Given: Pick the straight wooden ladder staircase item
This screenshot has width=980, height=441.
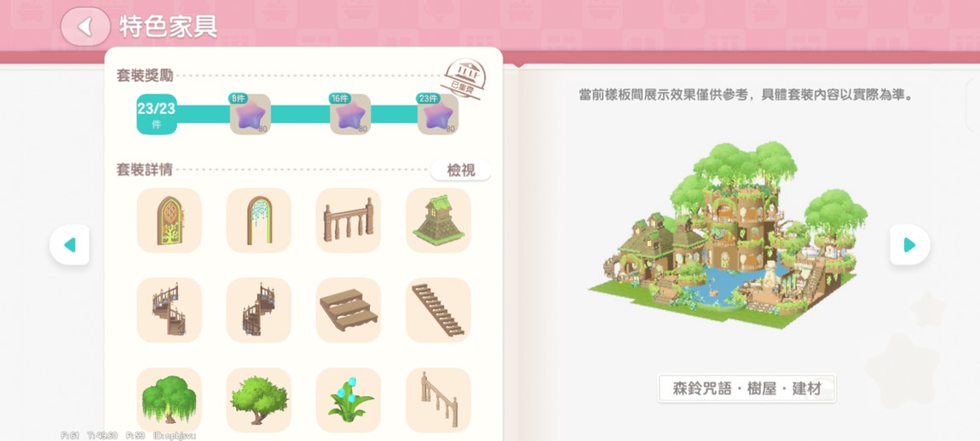Looking at the screenshot, I should pos(438,310).
